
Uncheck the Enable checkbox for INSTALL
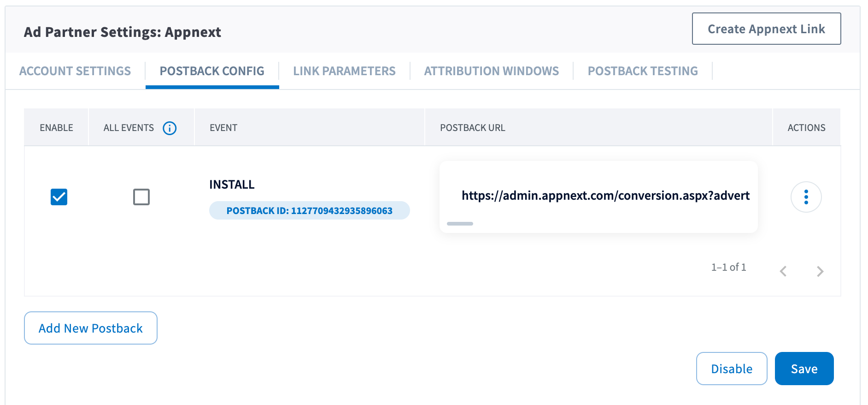[x=59, y=197]
